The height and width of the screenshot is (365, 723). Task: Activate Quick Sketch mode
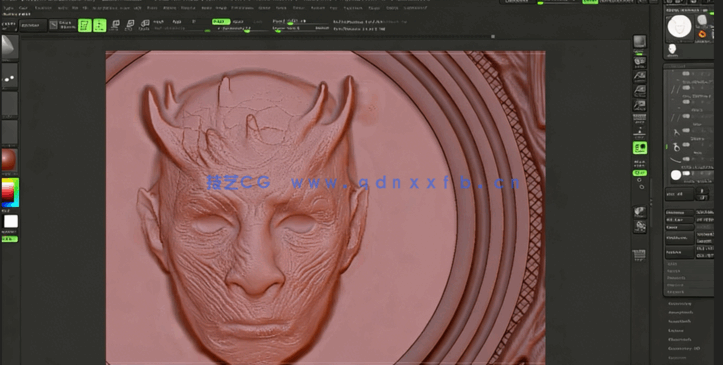62,25
